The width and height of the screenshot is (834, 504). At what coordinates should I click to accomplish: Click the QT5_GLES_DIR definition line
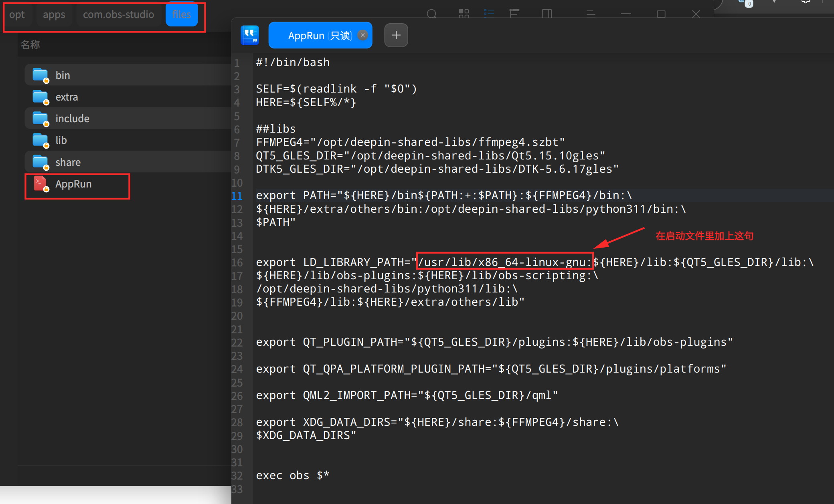[430, 156]
